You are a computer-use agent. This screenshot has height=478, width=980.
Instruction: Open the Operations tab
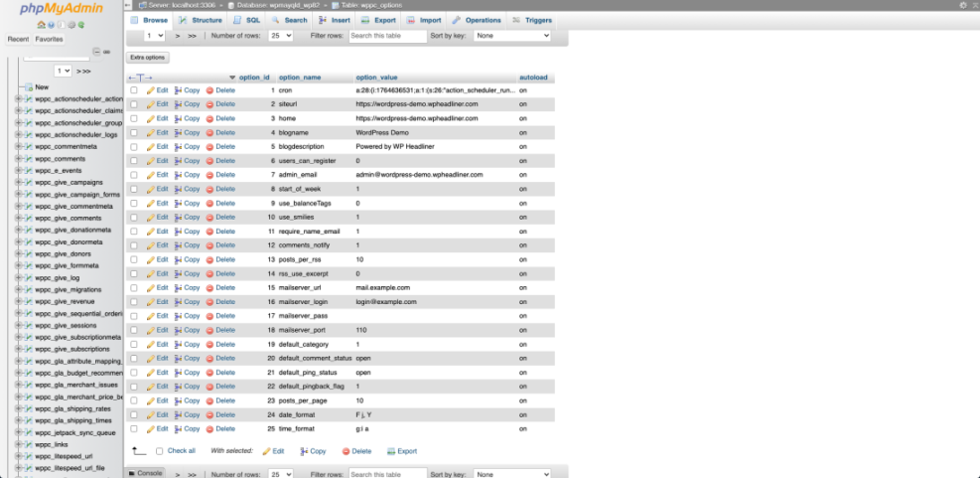pyautogui.click(x=477, y=20)
